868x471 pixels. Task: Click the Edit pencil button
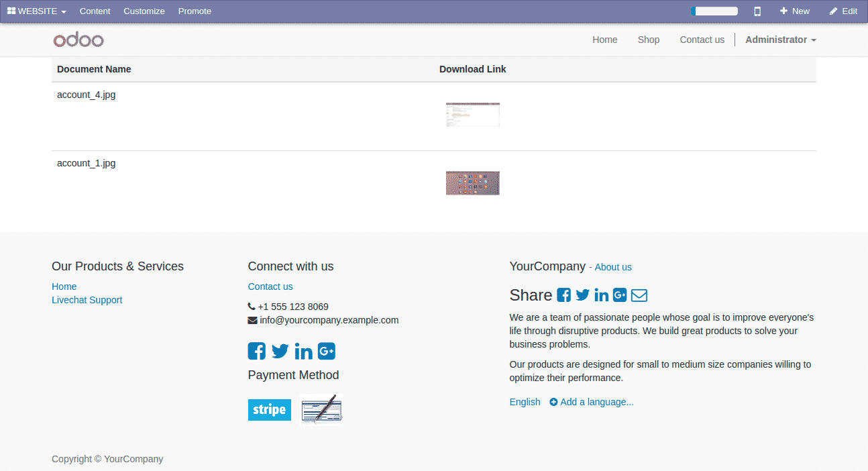pyautogui.click(x=843, y=11)
